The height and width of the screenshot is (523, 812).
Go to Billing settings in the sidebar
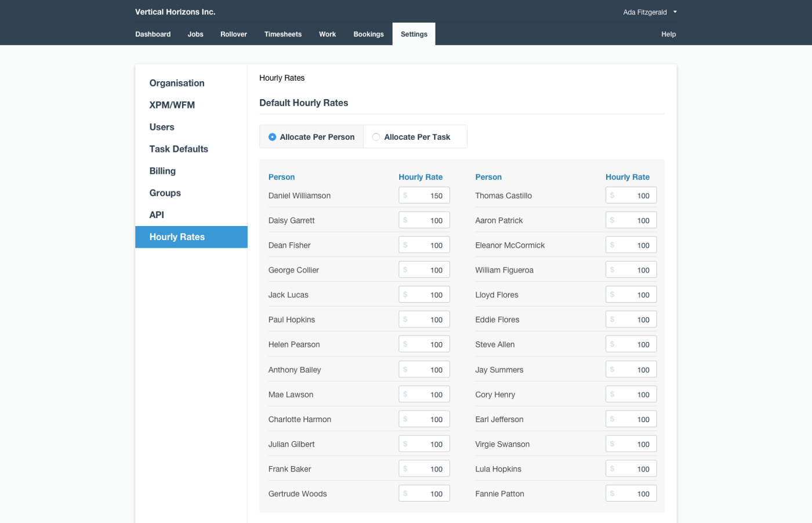click(162, 171)
